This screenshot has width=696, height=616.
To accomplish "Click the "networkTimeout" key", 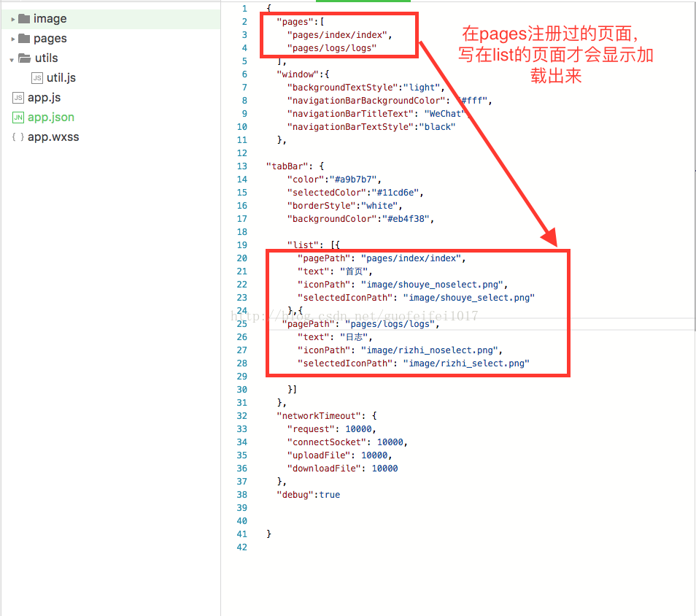I will [x=319, y=416].
